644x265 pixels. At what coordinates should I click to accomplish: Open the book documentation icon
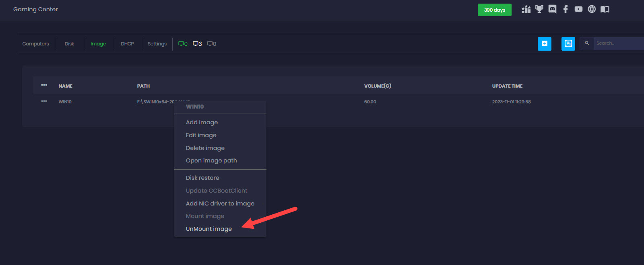[605, 9]
